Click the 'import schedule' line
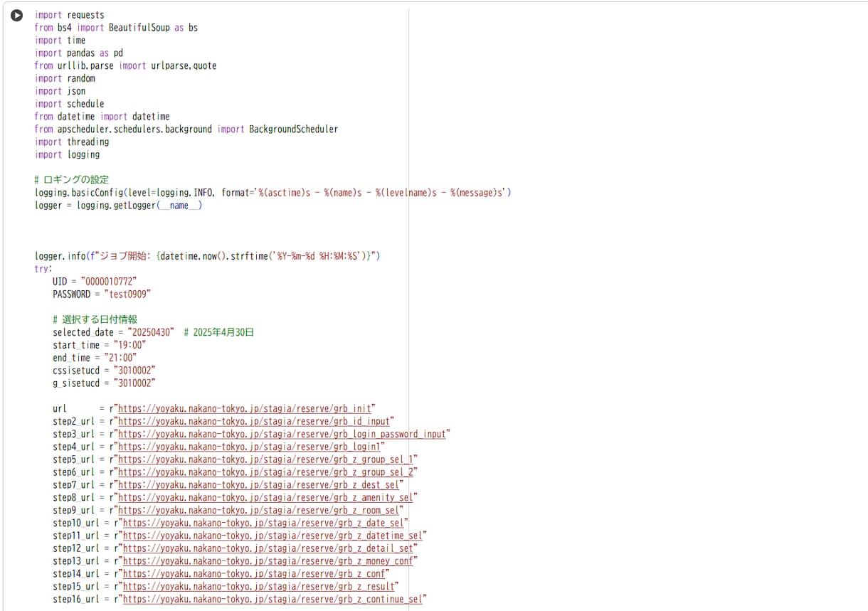This screenshot has height=611, width=868. 70,104
